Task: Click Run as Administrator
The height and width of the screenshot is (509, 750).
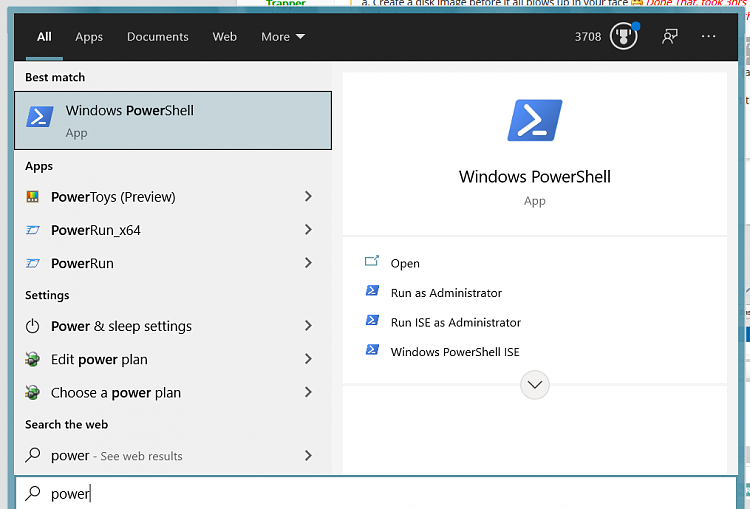Action: (x=446, y=293)
